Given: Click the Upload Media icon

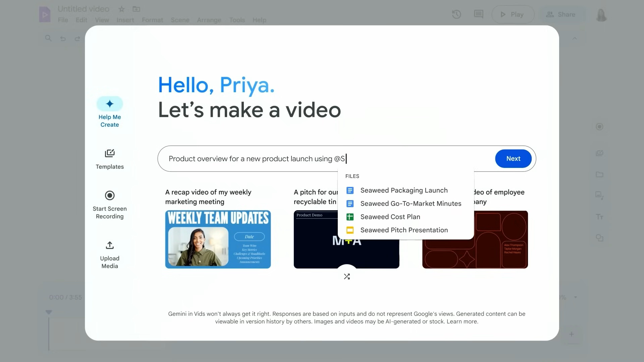Looking at the screenshot, I should tap(110, 245).
